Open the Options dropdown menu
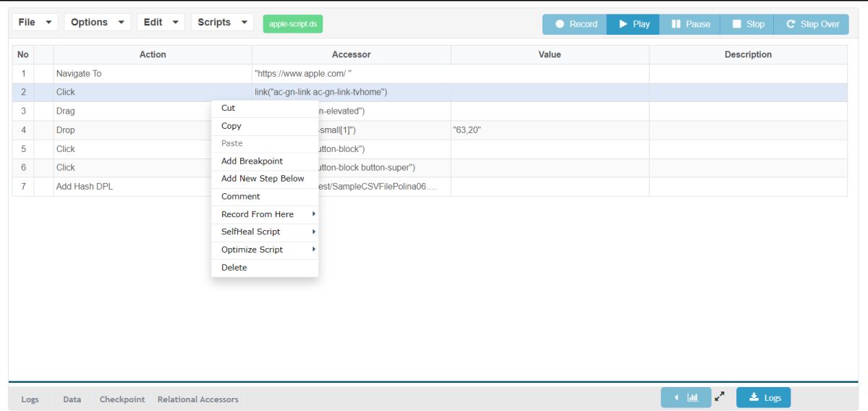Viewport: 868px width, 411px height. 98,22
